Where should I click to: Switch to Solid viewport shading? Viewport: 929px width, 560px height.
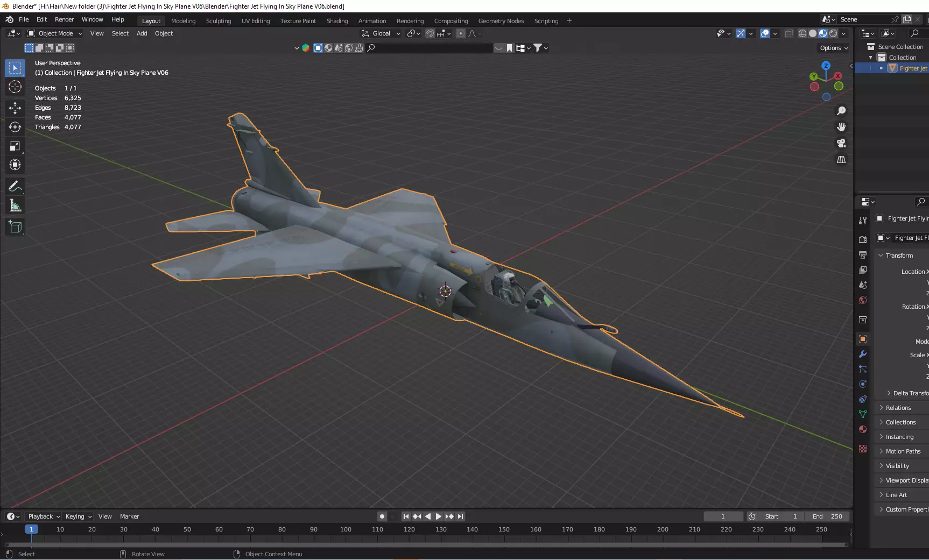[812, 33]
